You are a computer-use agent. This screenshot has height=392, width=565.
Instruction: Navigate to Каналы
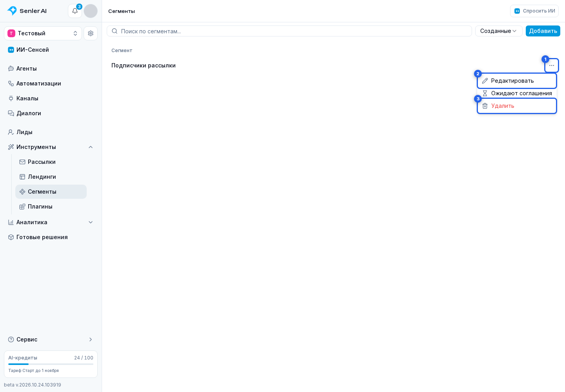point(51,98)
